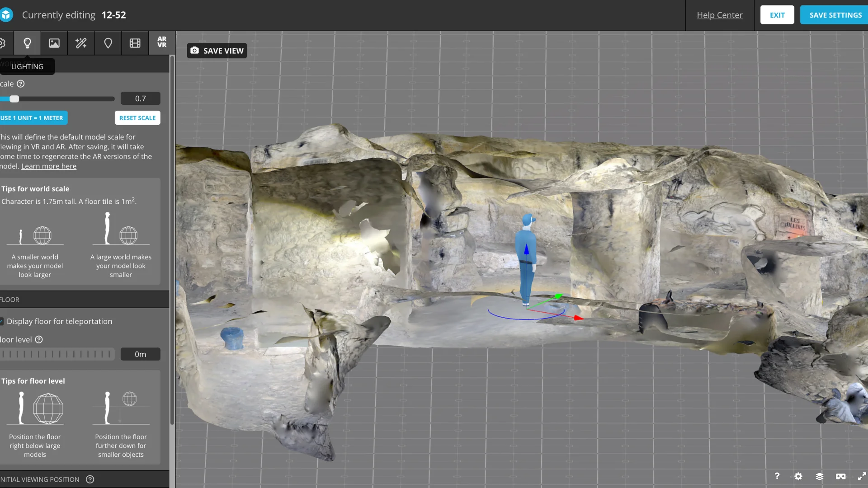Click the Tips for world scale heading
The width and height of the screenshot is (868, 488).
(x=35, y=189)
